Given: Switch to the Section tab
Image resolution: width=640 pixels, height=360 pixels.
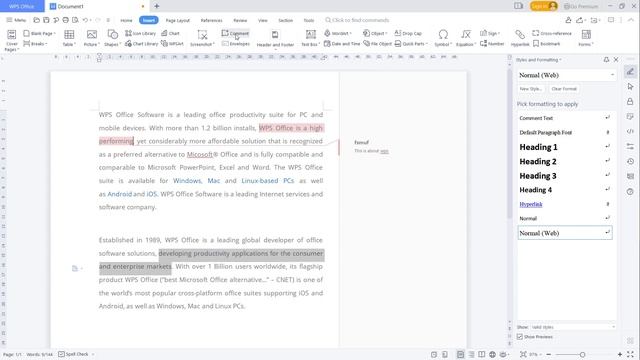Looking at the screenshot, I should click(x=285, y=20).
